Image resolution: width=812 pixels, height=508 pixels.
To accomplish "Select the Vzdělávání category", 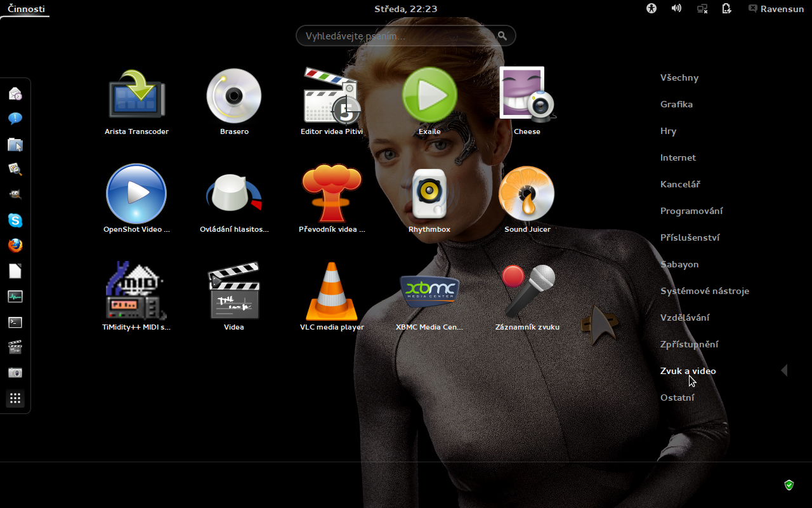I will pyautogui.click(x=685, y=317).
